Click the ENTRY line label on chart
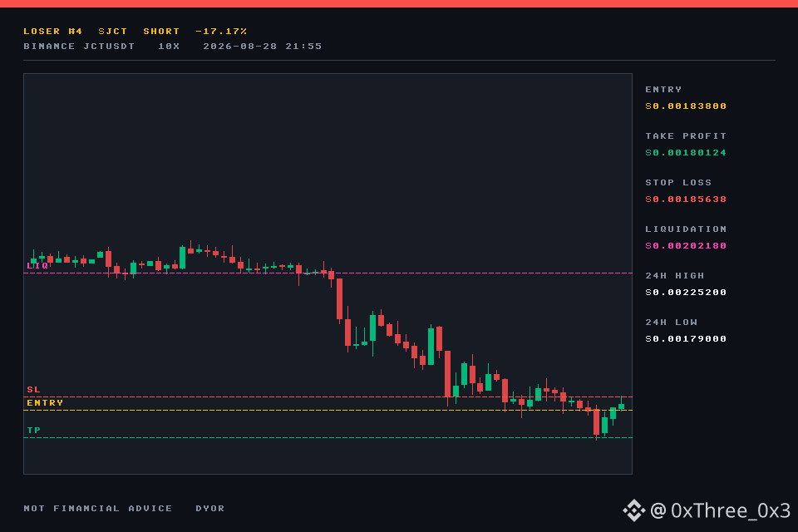 pos(45,402)
